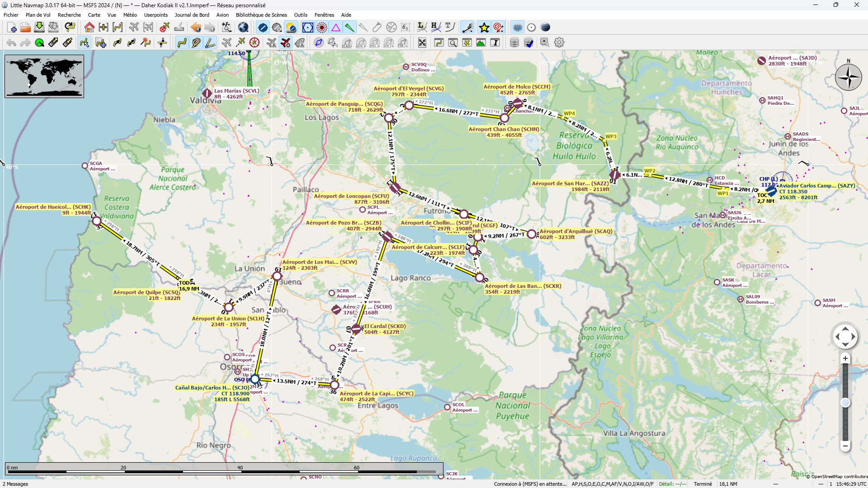868x488 pixels.
Task: Click the world overview minimap thumbnail
Action: 44,76
